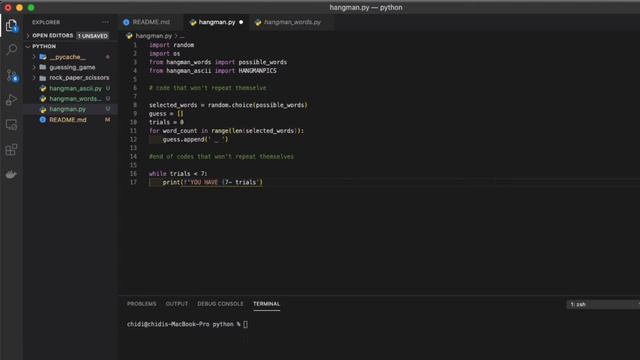Click the 'guess.append' line
Screen dimensions: 640x360
(196, 139)
